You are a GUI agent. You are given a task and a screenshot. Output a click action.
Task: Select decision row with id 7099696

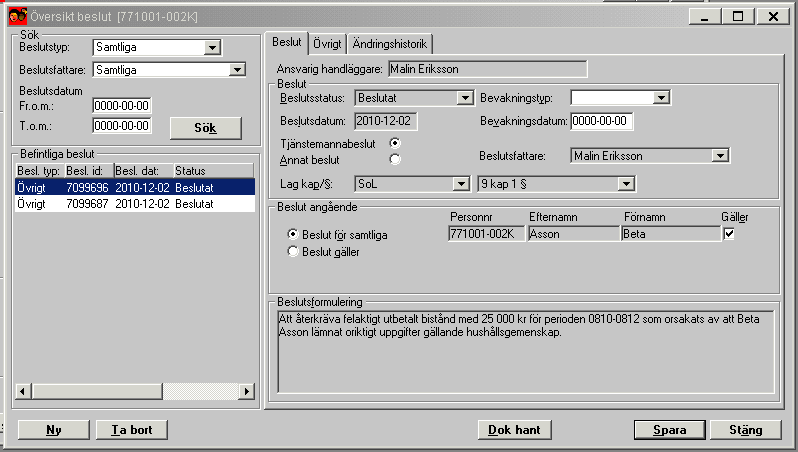point(135,187)
